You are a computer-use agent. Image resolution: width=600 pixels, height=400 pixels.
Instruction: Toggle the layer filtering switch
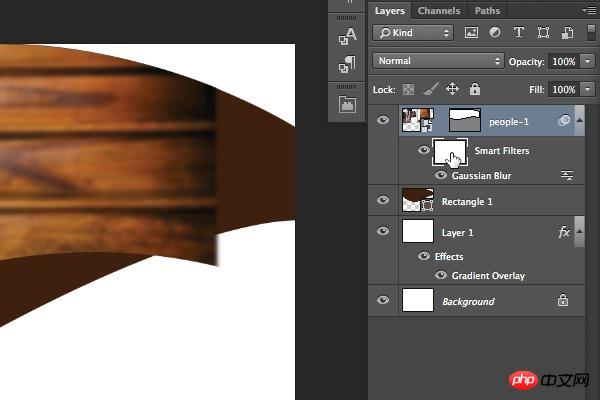coord(591,33)
